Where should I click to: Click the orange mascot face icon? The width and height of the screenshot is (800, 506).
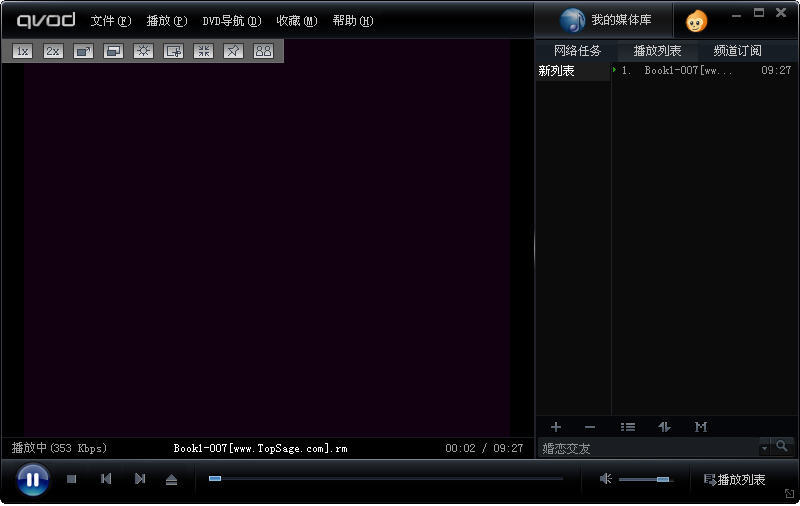(696, 21)
